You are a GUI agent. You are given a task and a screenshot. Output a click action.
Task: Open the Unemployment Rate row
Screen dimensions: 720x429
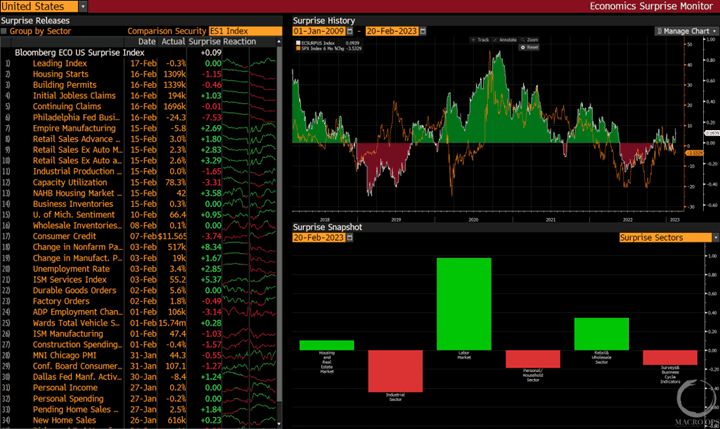click(x=139, y=269)
